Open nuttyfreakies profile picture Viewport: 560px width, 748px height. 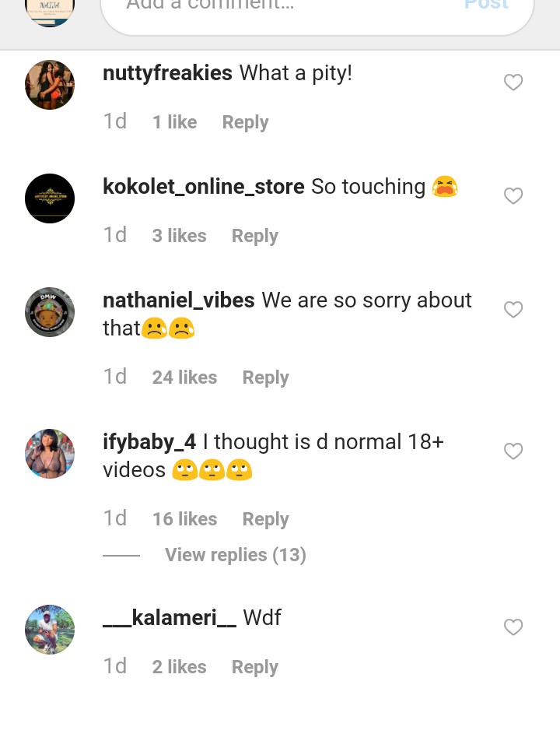[x=50, y=85]
